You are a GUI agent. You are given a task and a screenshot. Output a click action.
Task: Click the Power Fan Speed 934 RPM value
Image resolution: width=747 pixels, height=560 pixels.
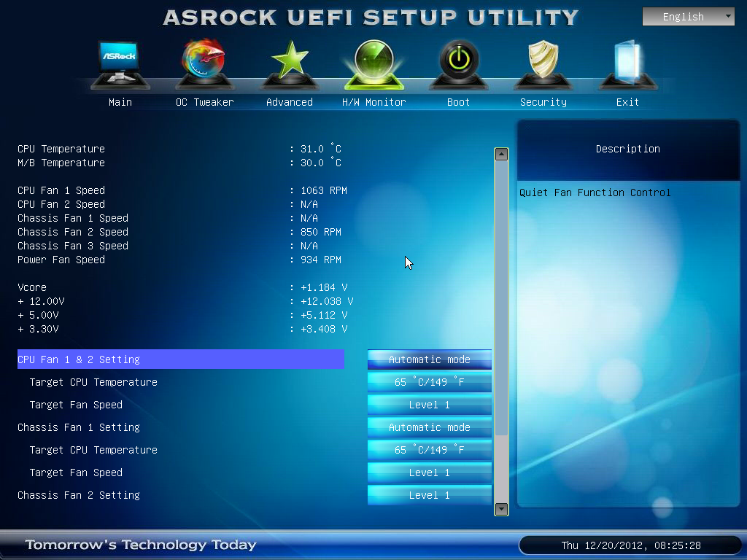point(321,260)
